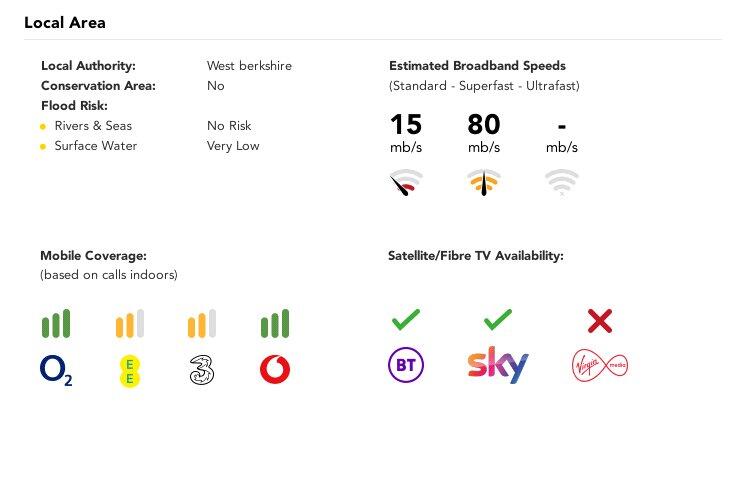Click the Three network logo
744x496 pixels.
pos(202,370)
